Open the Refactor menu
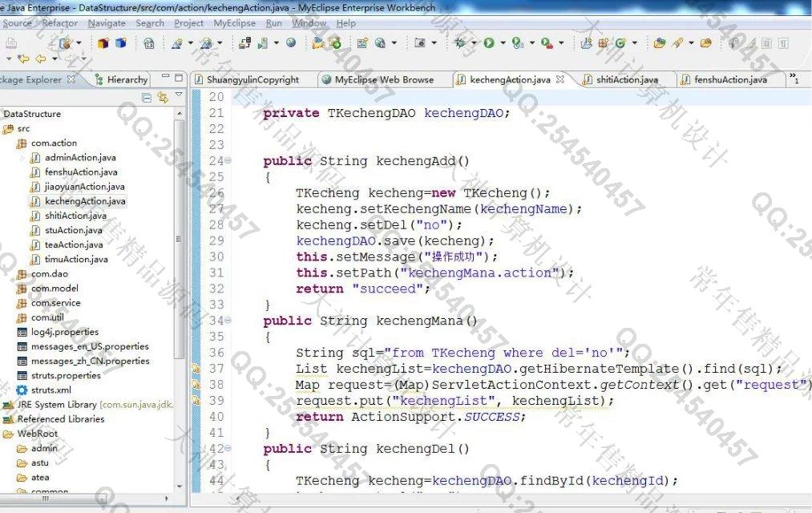This screenshot has width=812, height=513. point(59,23)
